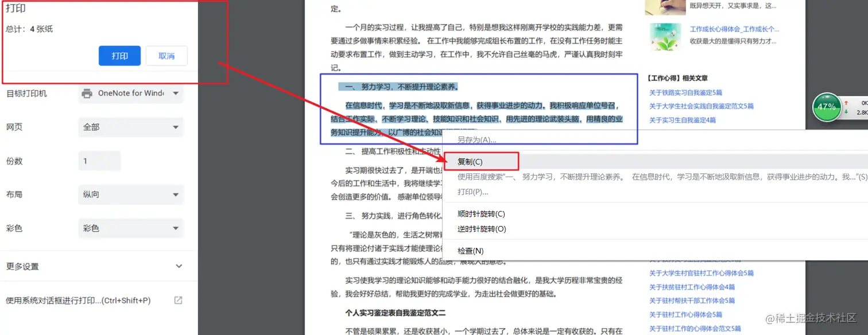
Task: Open link 关于驻村帮扶干部工作体会5篇
Action: point(692,301)
